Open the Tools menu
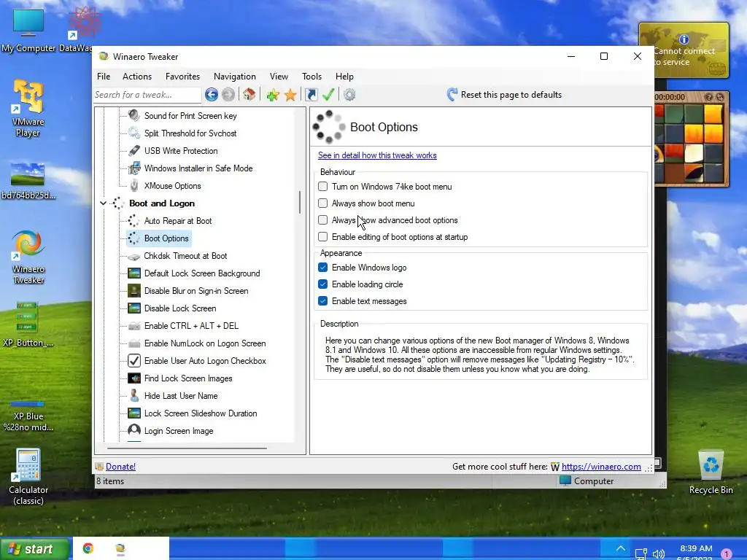747x560 pixels. [311, 77]
